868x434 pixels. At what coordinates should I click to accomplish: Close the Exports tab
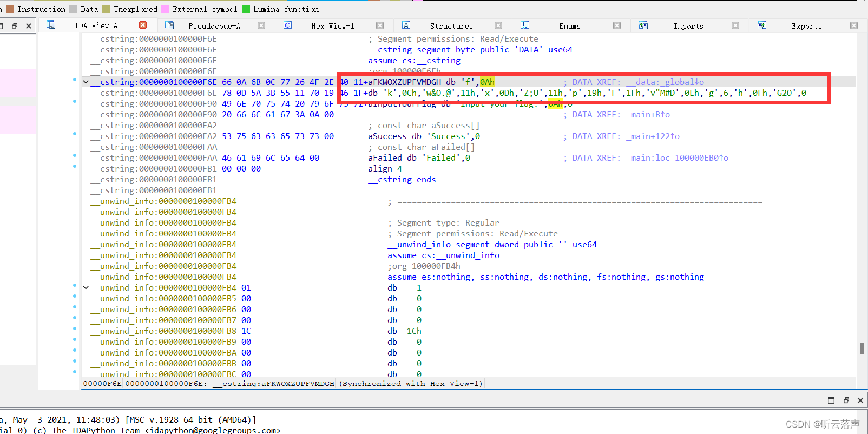(854, 25)
